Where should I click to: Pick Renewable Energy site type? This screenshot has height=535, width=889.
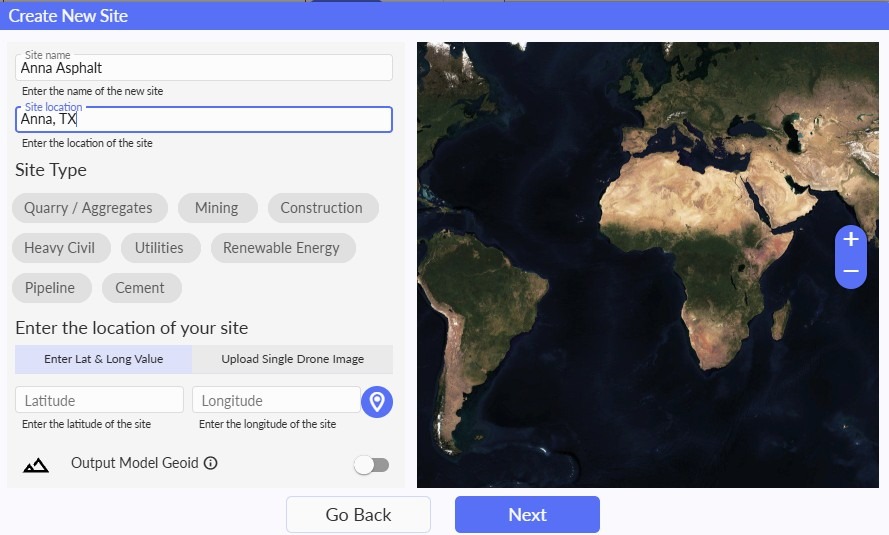tap(282, 248)
